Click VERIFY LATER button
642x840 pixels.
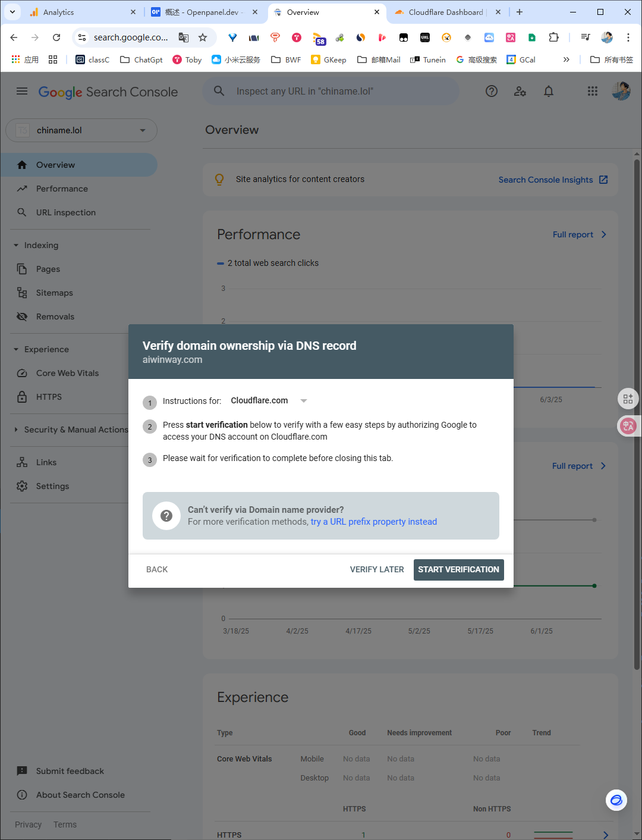pos(377,569)
